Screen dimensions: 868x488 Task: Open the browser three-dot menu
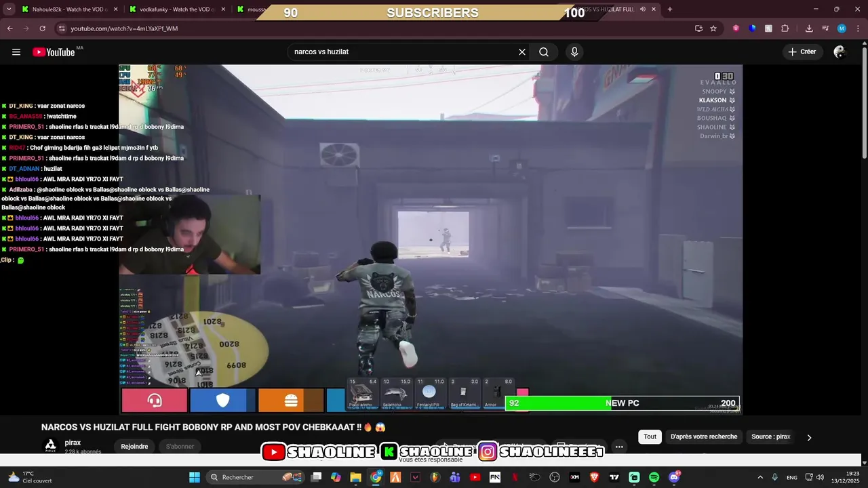(858, 28)
